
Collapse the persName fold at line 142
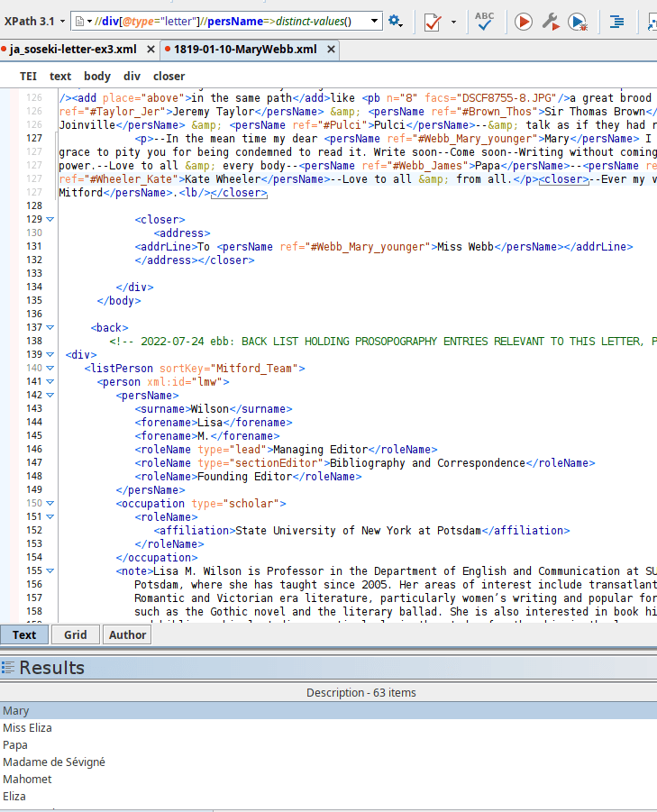coord(50,395)
